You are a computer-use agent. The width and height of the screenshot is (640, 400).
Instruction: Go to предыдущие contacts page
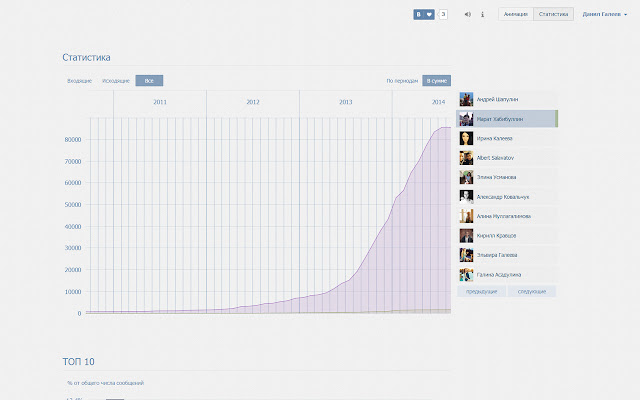pyautogui.click(x=482, y=291)
